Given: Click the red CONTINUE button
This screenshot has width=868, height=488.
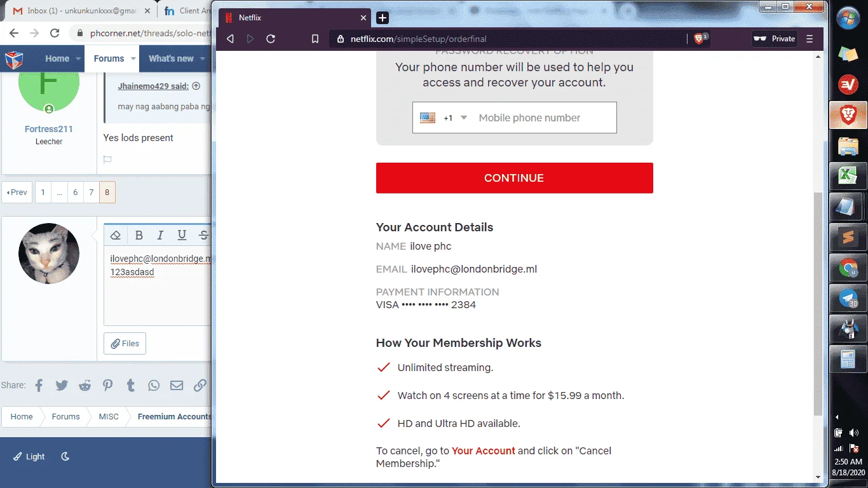Looking at the screenshot, I should click(514, 178).
